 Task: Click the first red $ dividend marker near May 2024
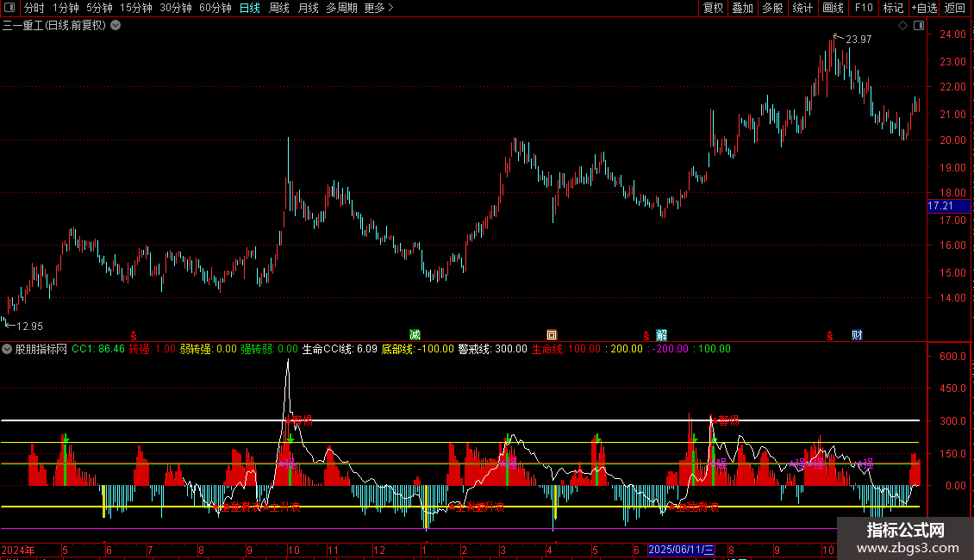pos(133,336)
